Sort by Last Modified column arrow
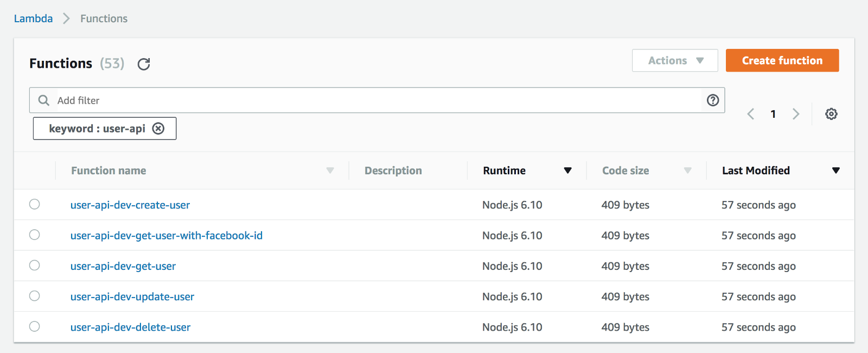 (x=835, y=171)
